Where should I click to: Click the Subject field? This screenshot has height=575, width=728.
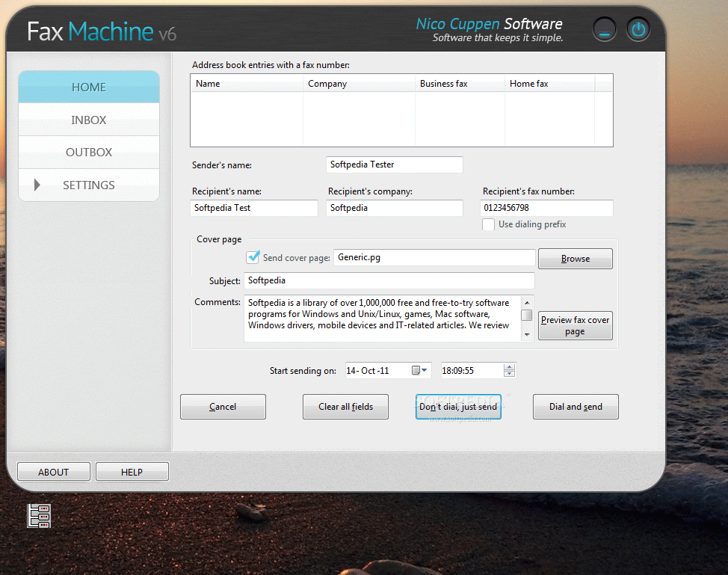click(x=389, y=280)
